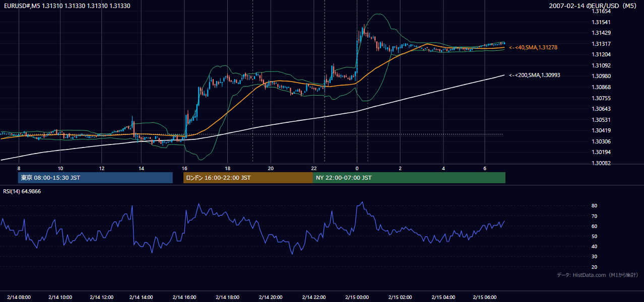Click the 2/14 08:00 date label

click(x=19, y=297)
